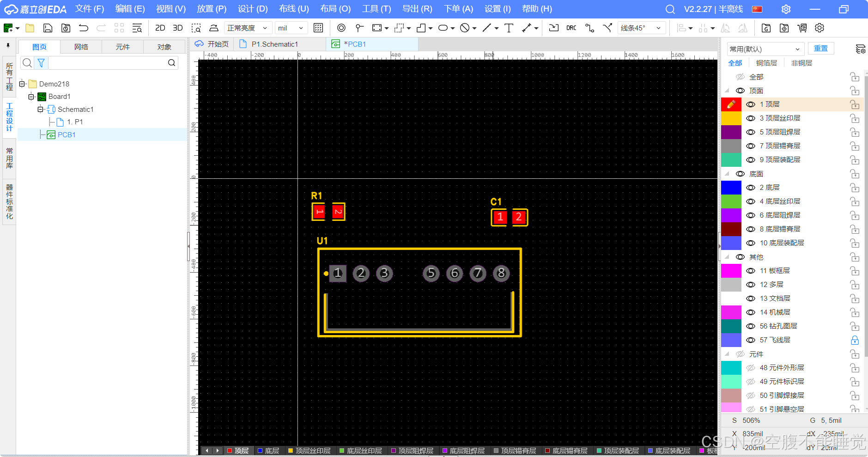868x457 pixels.
Task: Hide the 5 顶层阻焊层 layer
Action: 751,132
